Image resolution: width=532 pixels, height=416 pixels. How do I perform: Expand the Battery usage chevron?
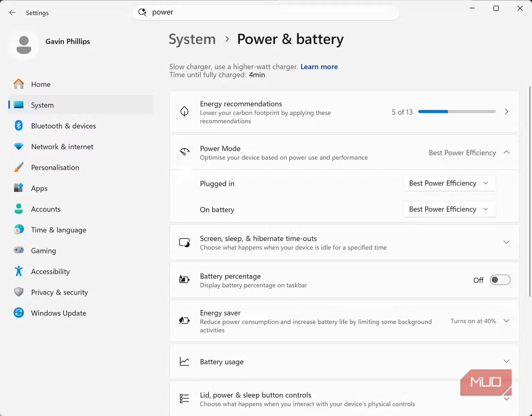click(x=506, y=361)
